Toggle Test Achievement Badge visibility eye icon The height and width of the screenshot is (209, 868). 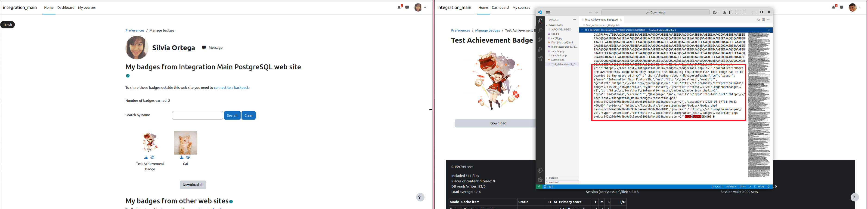tap(152, 157)
